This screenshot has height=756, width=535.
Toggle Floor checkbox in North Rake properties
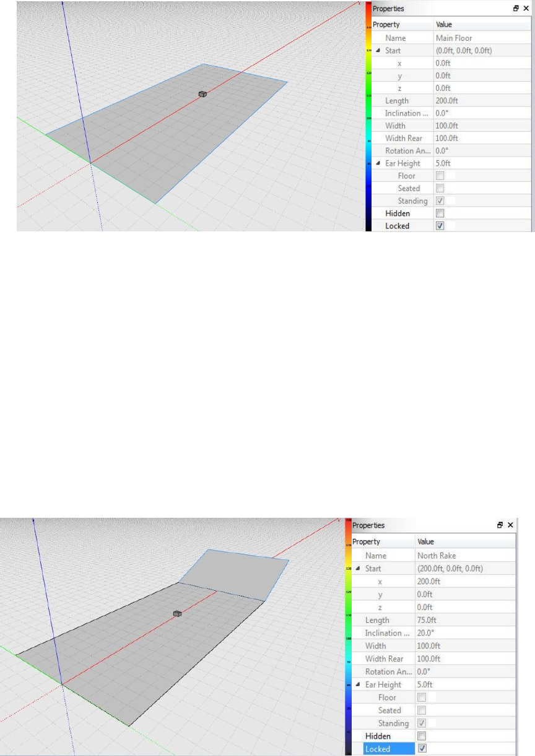(x=421, y=697)
